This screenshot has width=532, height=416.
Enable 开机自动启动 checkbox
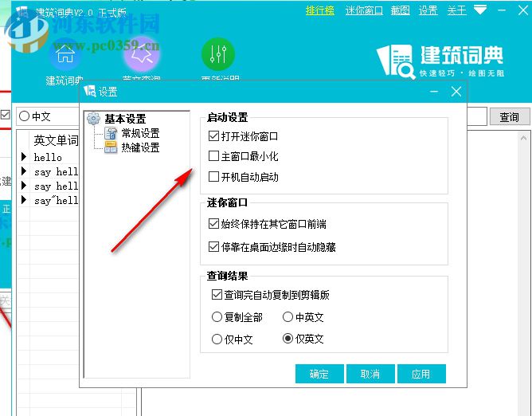213,177
